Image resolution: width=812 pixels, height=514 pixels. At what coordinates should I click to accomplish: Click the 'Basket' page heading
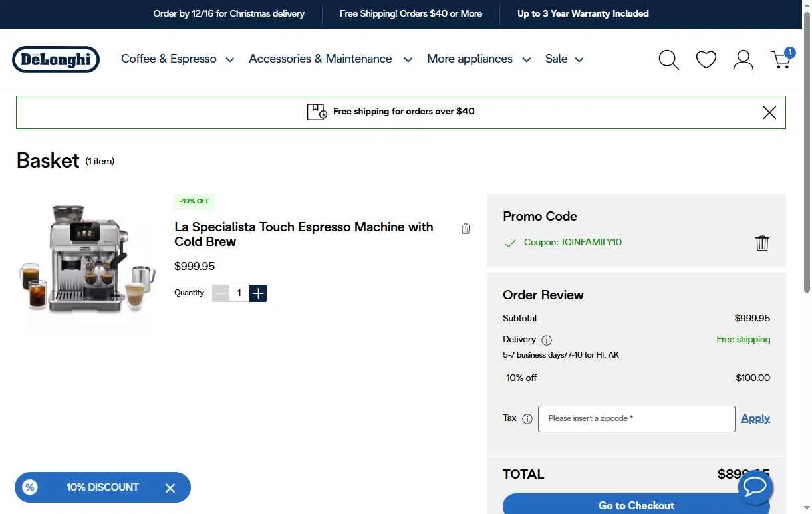(48, 161)
